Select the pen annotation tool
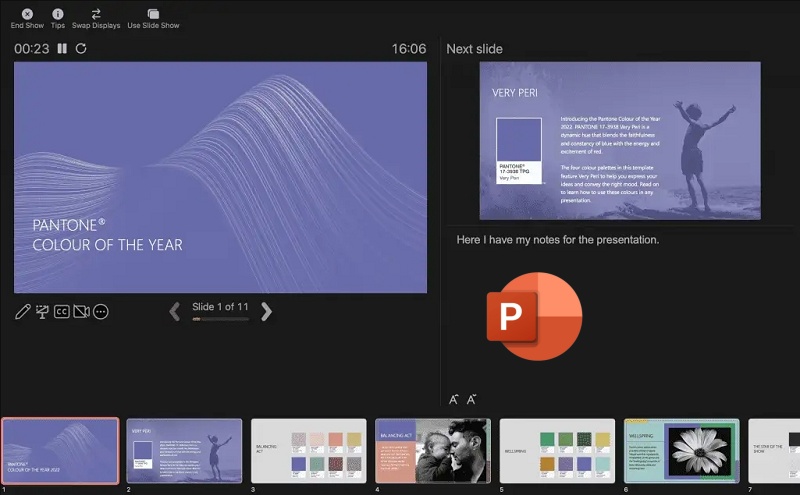The image size is (800, 495). [22, 311]
